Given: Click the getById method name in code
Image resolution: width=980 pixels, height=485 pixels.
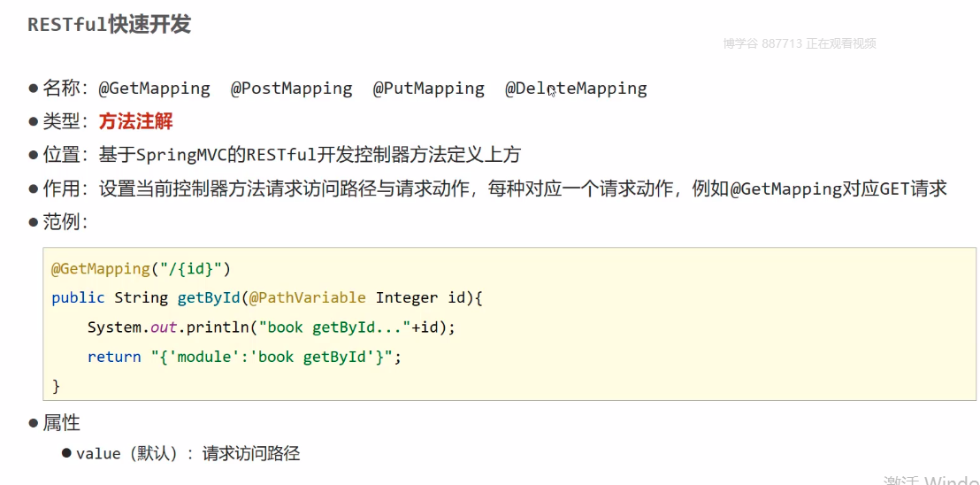Looking at the screenshot, I should (x=209, y=297).
